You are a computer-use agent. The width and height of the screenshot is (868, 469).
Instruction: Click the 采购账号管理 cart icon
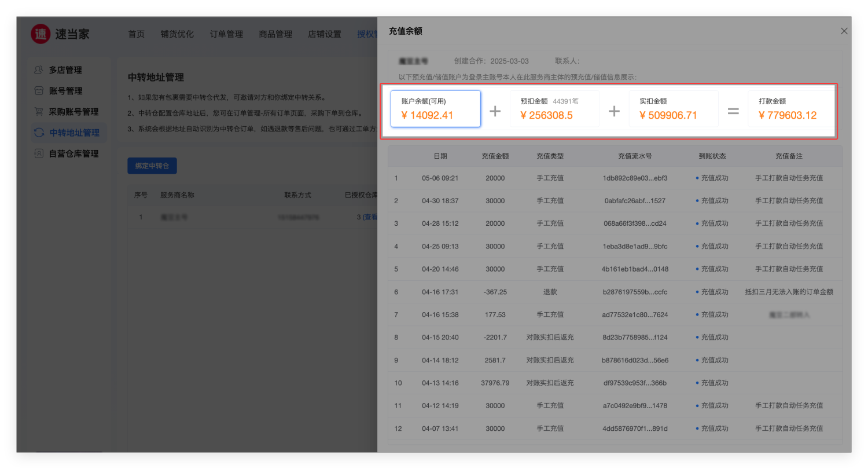[x=39, y=112]
